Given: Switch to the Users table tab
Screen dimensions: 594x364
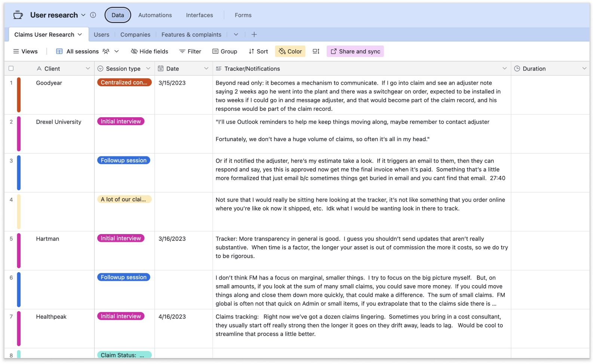Looking at the screenshot, I should [x=102, y=34].
